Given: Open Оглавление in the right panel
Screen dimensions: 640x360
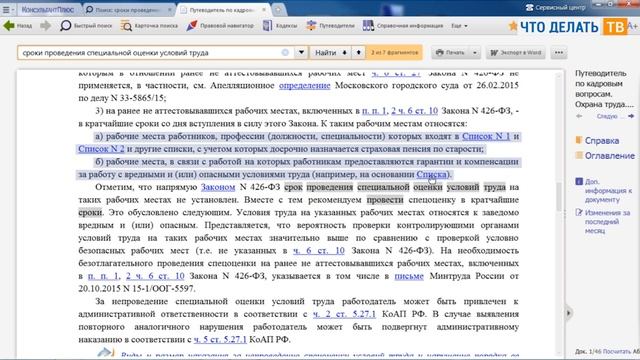Looking at the screenshot, I should pos(605,156).
